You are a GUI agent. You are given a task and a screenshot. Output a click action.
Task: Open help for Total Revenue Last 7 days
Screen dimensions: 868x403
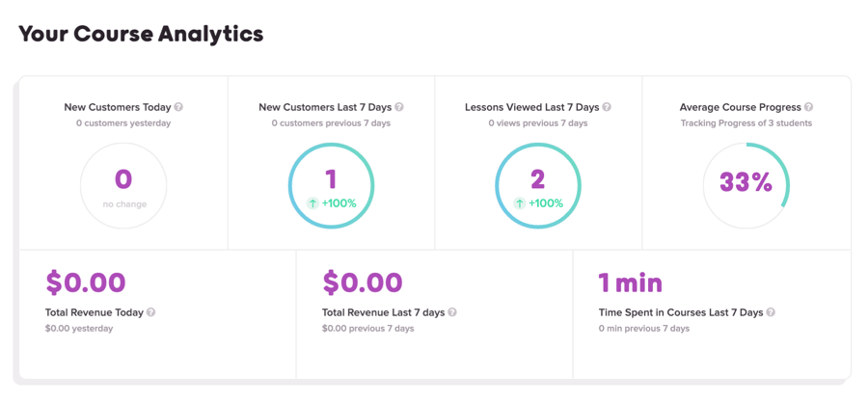coord(452,312)
